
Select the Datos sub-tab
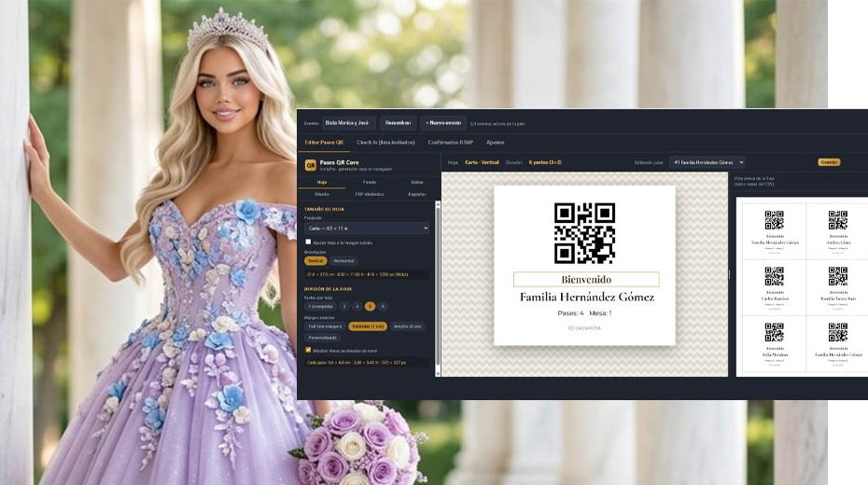pyautogui.click(x=417, y=182)
